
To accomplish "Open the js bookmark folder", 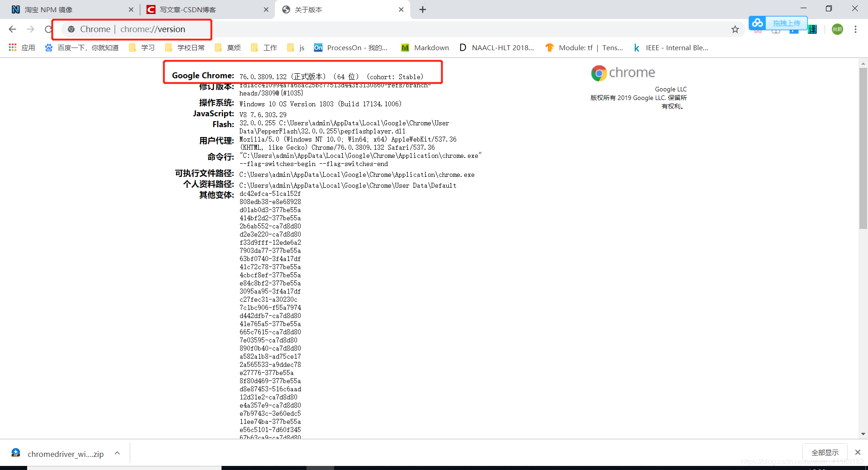I will pos(296,47).
